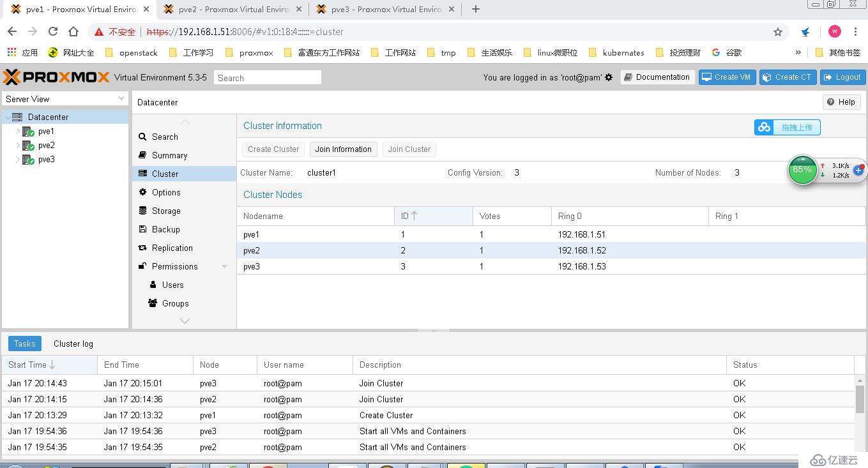This screenshot has width=868, height=468.
Task: Open Chrome profile avatar
Action: click(835, 31)
